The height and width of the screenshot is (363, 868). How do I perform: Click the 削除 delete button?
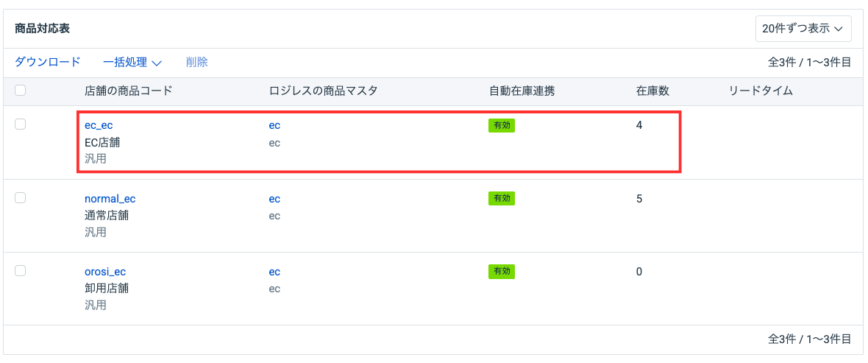point(197,63)
